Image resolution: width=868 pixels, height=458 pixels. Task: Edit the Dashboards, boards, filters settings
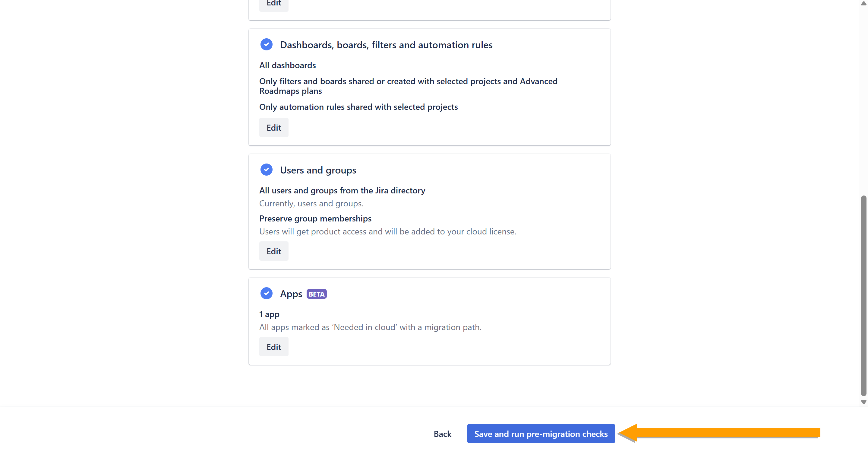click(x=274, y=128)
